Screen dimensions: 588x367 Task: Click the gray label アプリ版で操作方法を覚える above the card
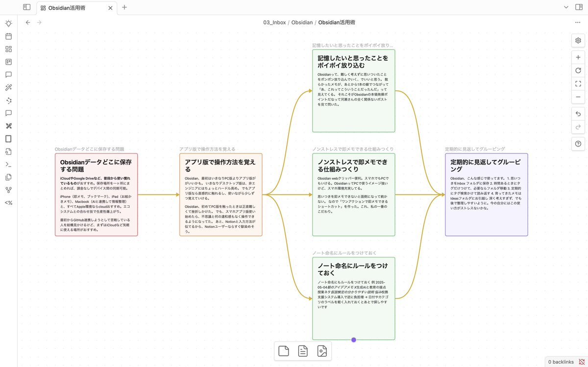(207, 149)
